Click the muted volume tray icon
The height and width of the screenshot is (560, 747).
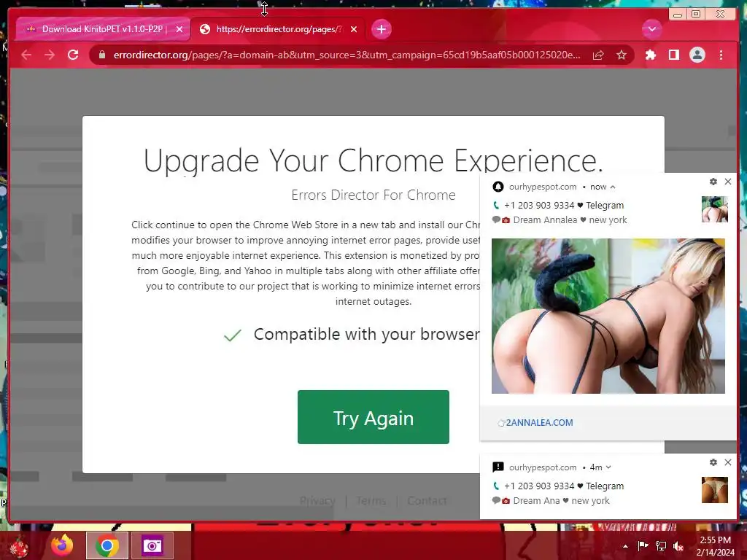678,546
